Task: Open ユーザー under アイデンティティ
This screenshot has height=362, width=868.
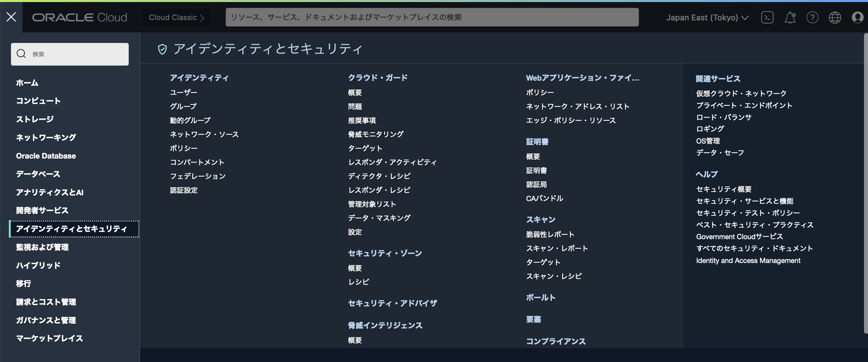Action: pos(183,92)
